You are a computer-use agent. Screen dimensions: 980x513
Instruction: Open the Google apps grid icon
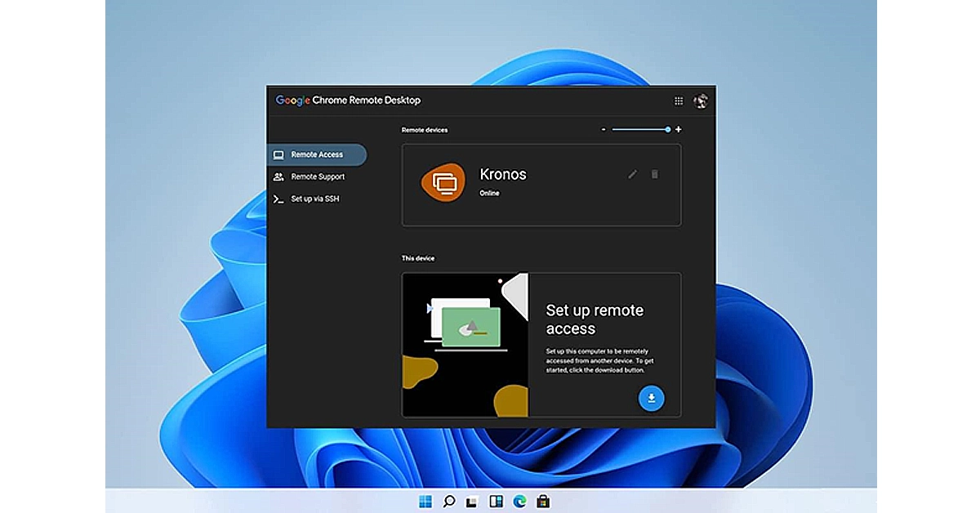(x=679, y=100)
